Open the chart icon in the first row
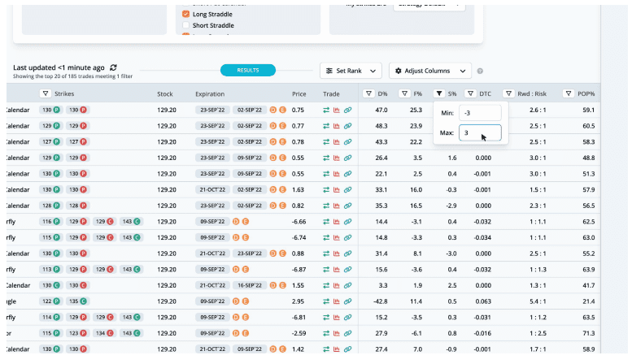The height and width of the screenshot is (364, 632). (337, 110)
